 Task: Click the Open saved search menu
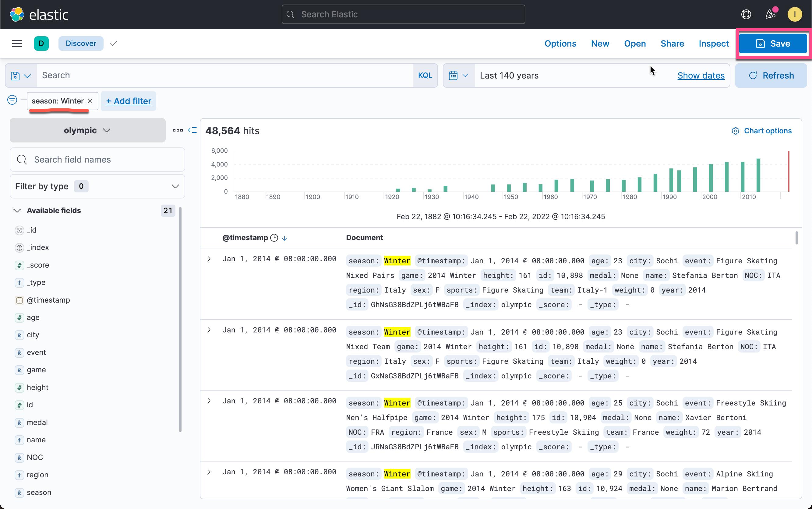pyautogui.click(x=634, y=44)
